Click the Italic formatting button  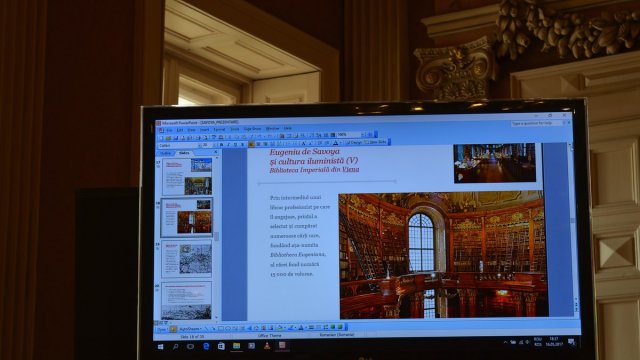[228, 144]
